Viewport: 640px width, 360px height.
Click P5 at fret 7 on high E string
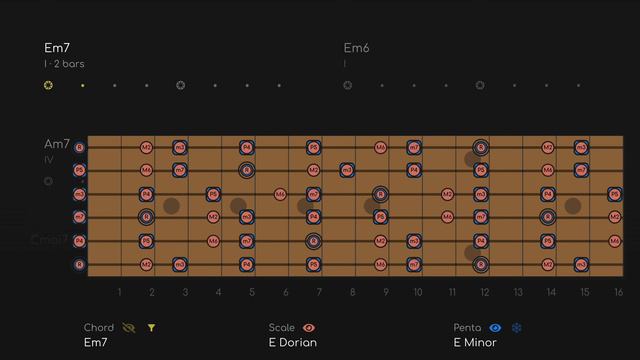pyautogui.click(x=313, y=147)
